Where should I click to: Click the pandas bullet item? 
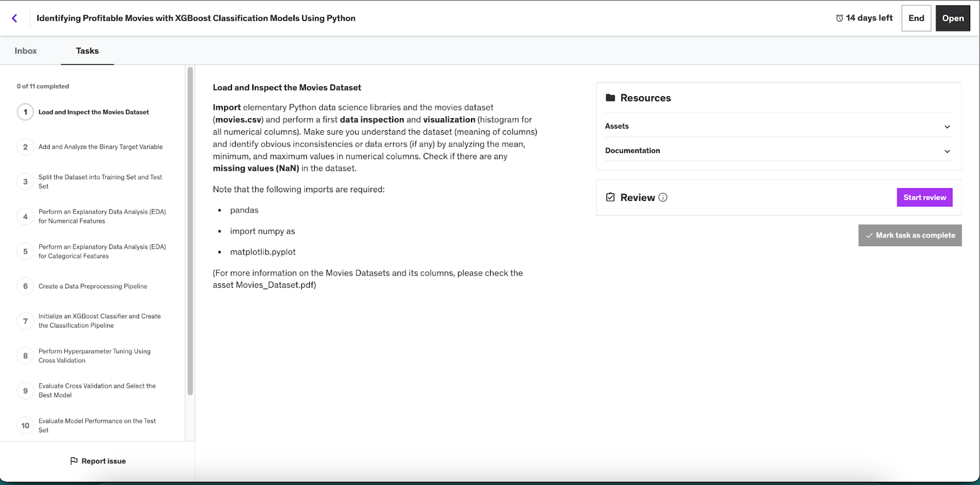tap(244, 210)
